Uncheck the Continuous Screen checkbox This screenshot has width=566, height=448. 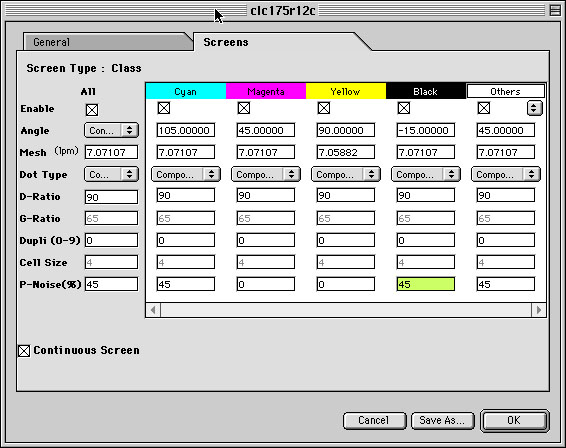pyautogui.click(x=24, y=351)
